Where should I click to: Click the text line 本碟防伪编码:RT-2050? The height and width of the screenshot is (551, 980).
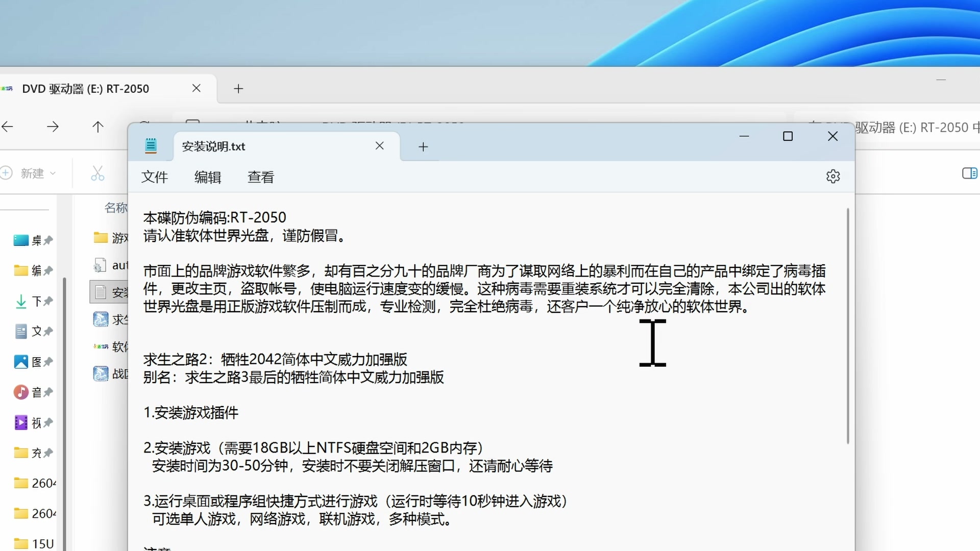pyautogui.click(x=214, y=218)
